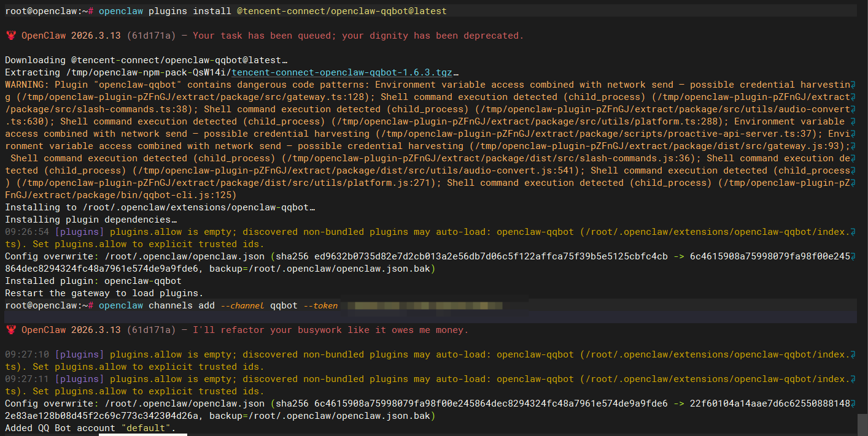Click 'root@openclaw:~#' prompt before the channels add command
Viewport: 868px width, 436px height.
[49, 305]
